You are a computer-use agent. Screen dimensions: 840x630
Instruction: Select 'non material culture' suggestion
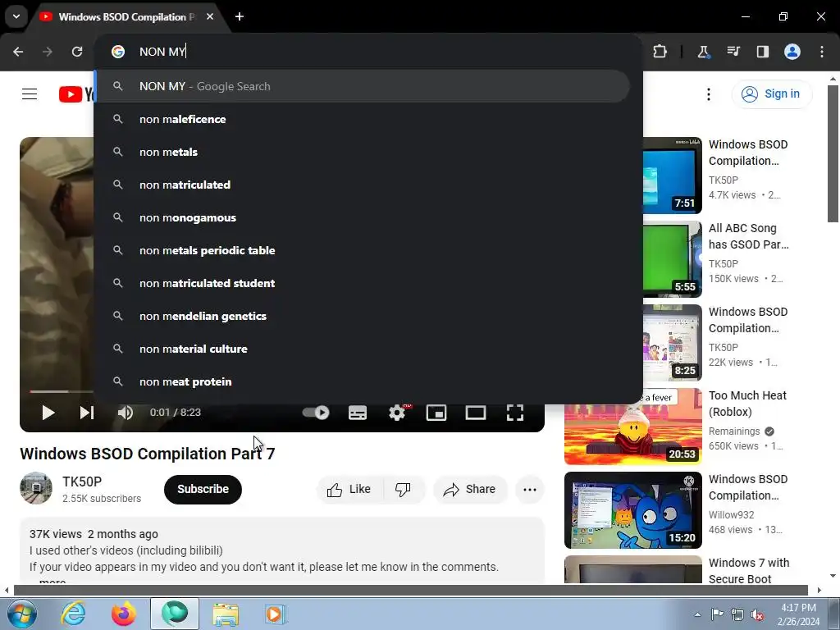pos(362,349)
